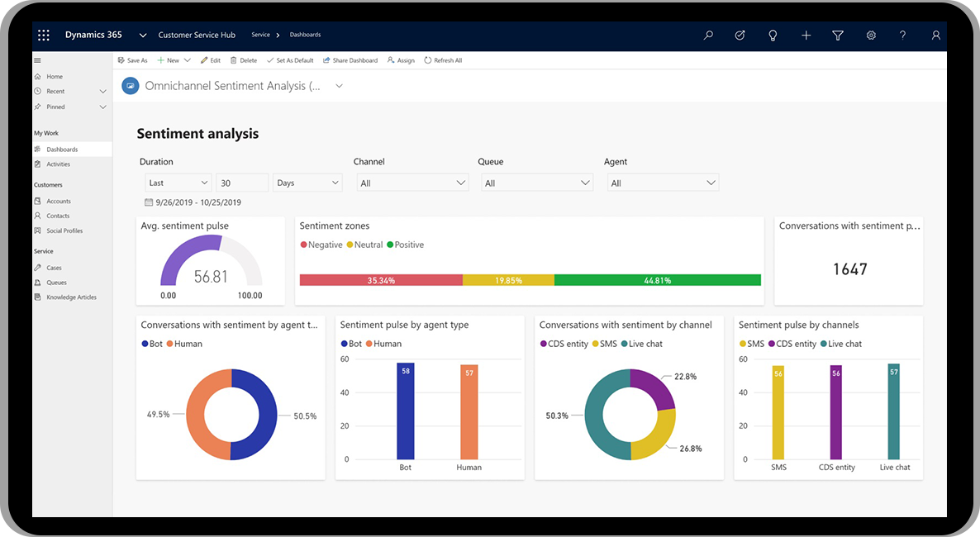This screenshot has width=980, height=537.
Task: Click the duration number field showing 30
Action: coord(242,183)
